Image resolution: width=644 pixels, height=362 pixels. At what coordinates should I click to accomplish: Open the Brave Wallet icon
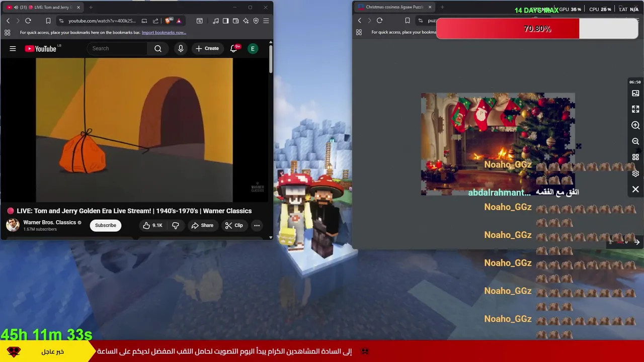coord(235,21)
